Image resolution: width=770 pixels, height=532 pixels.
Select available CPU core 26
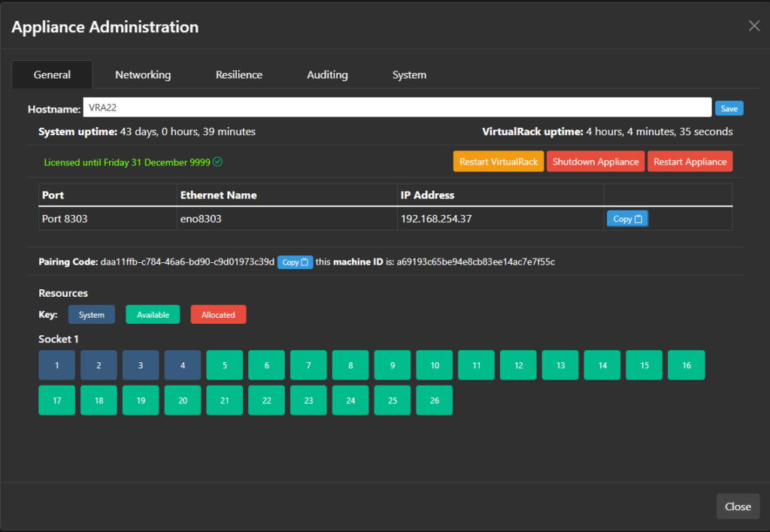[x=435, y=401]
